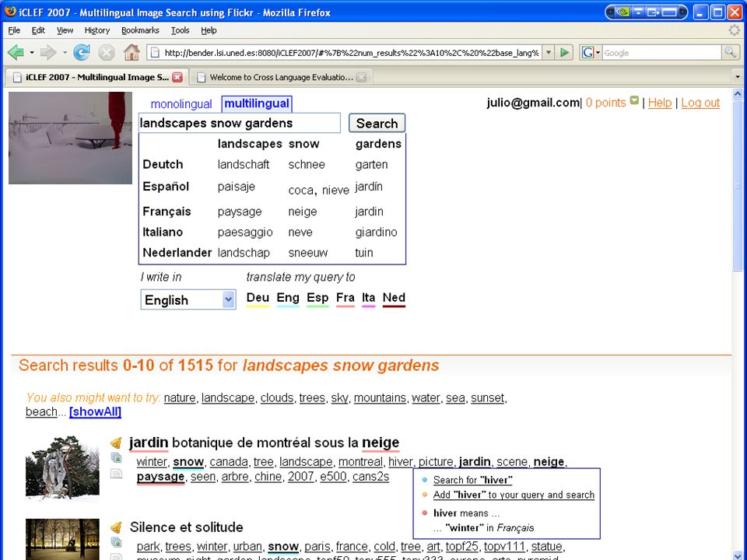Try the suggested term 'mountains'

[380, 397]
